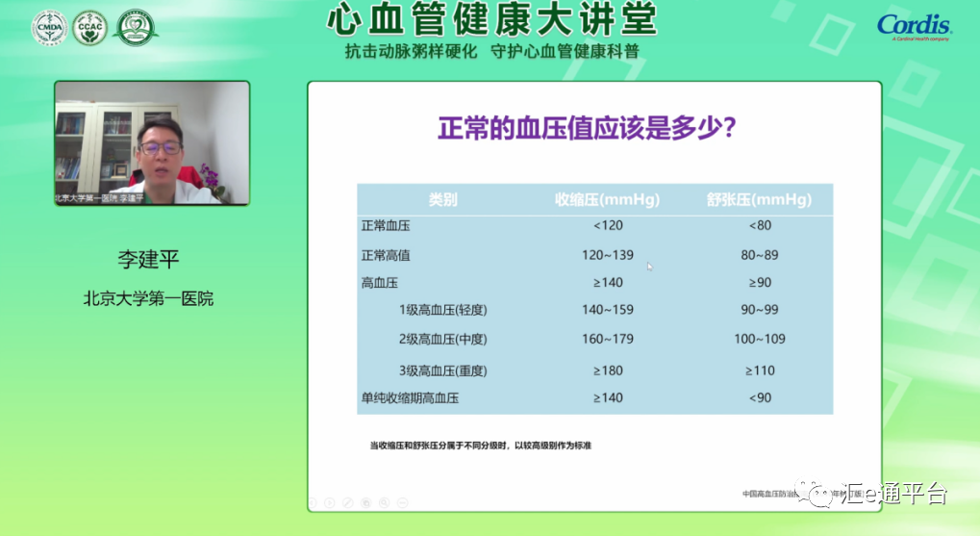Screen dimensions: 980x536
Task: Select the speaker video thumbnail
Action: (x=152, y=143)
